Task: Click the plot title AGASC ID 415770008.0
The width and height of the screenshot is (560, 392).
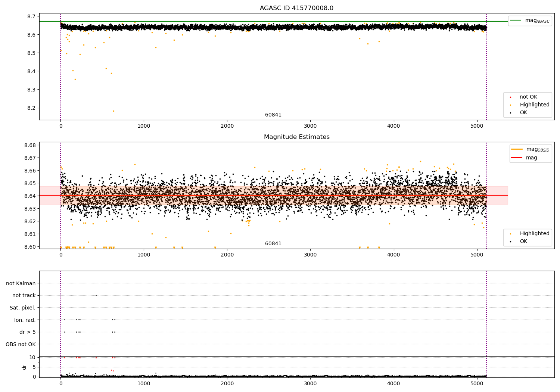Action: pos(296,8)
